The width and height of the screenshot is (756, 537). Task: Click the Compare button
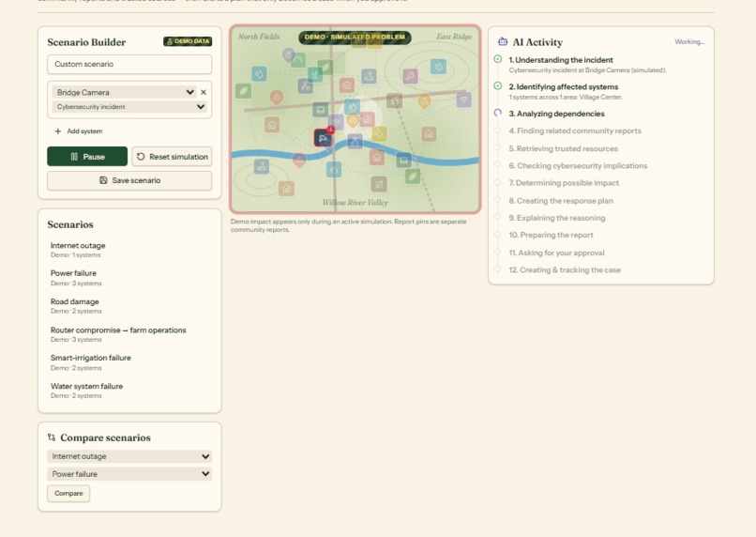[68, 493]
